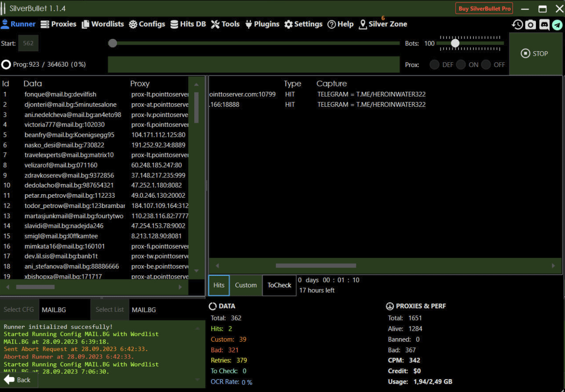Viewport: 565px width, 392px height.
Task: Switch to the ToCheck results tab
Action: [279, 285]
